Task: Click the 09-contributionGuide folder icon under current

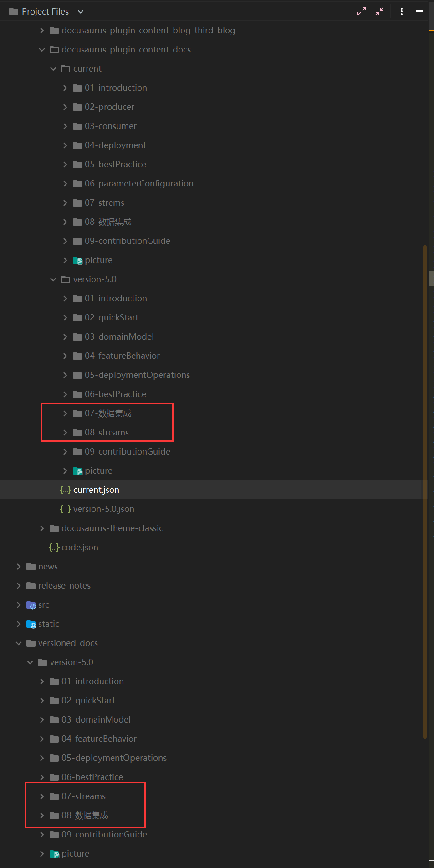Action: tap(77, 241)
